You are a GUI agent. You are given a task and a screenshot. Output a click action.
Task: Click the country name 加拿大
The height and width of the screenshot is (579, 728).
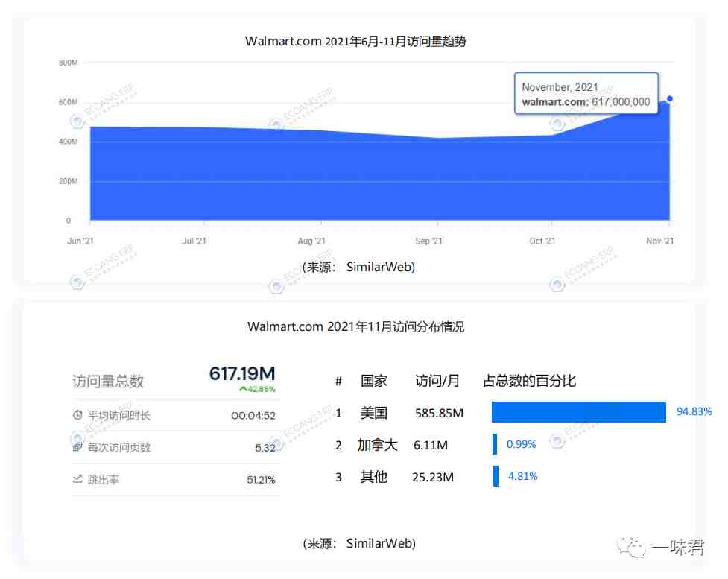(378, 445)
